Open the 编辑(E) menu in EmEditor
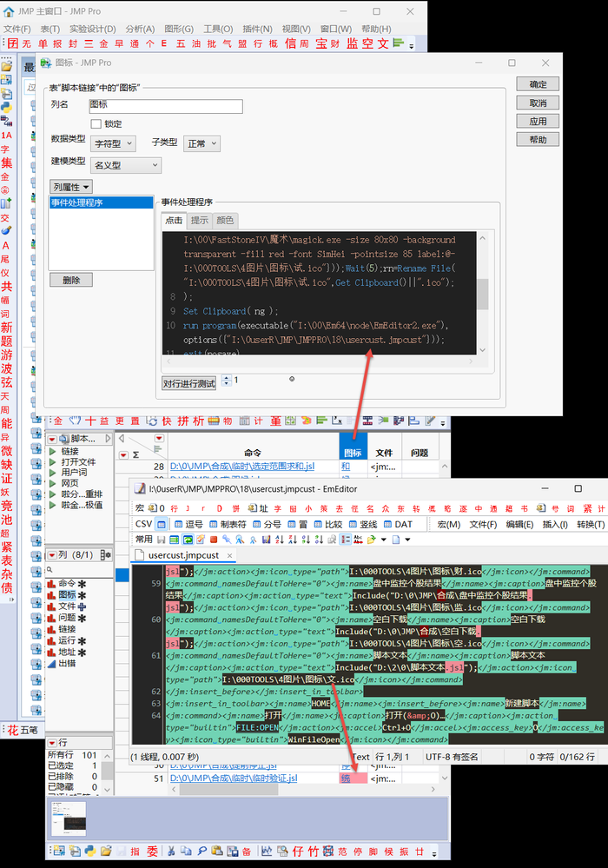 519,524
